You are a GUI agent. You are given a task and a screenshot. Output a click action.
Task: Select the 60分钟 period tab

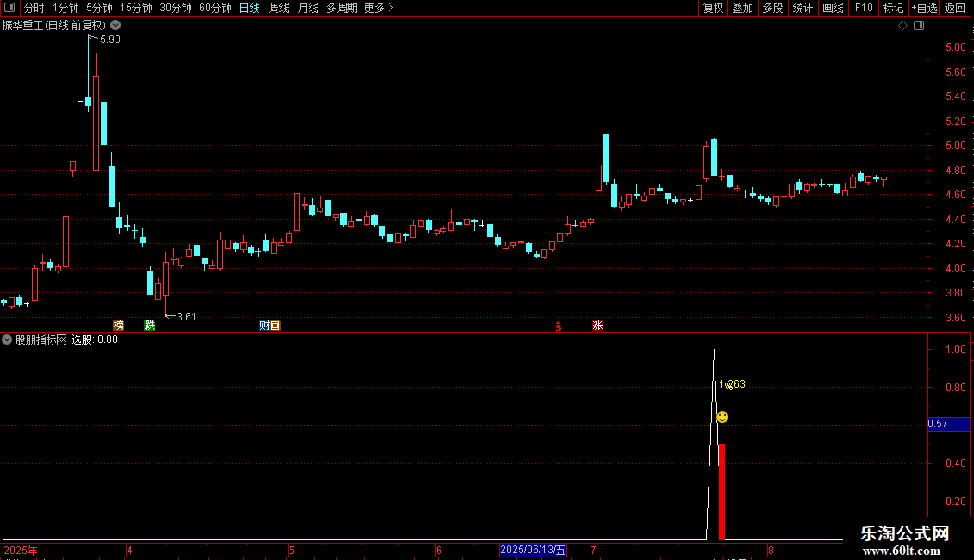pyautogui.click(x=215, y=8)
